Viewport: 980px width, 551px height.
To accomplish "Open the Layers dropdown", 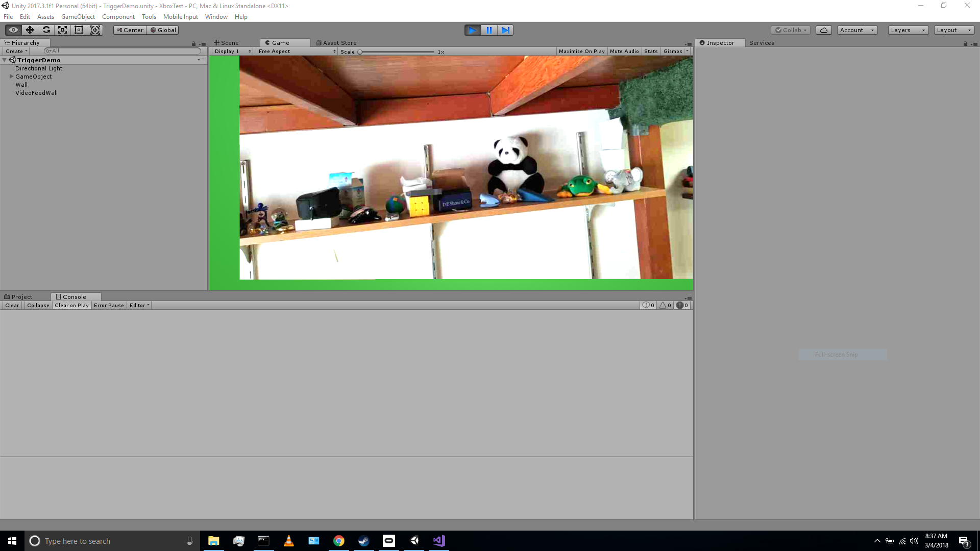I will 908,30.
